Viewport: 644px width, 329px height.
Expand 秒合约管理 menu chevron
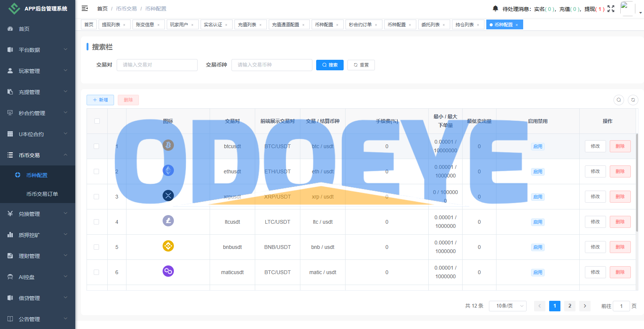pos(65,112)
